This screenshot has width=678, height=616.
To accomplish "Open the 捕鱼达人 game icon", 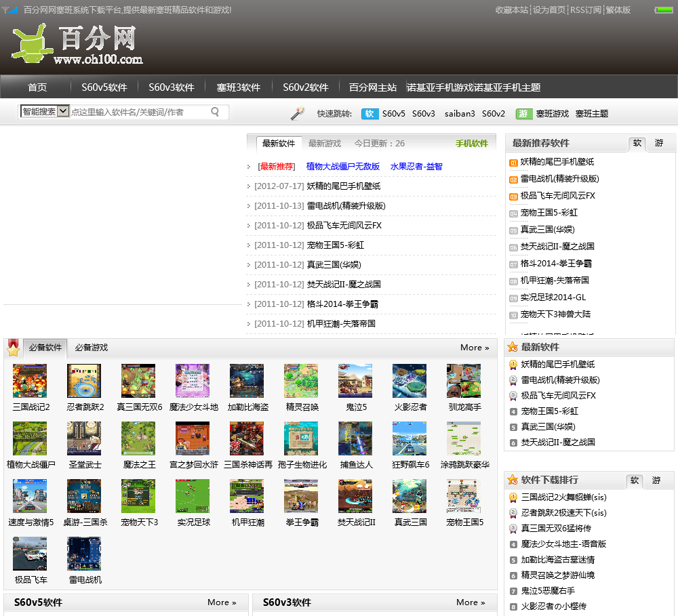I will 355,438.
